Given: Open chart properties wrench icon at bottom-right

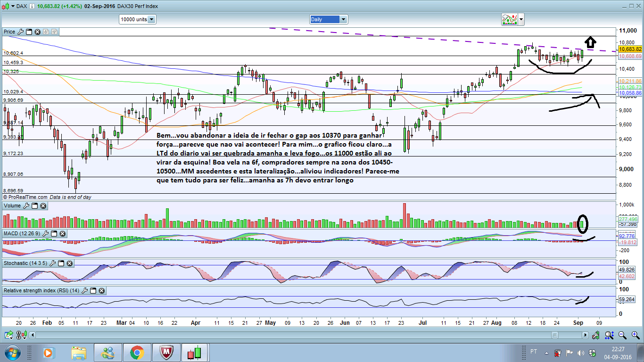Looking at the screenshot, I should pos(596,335).
